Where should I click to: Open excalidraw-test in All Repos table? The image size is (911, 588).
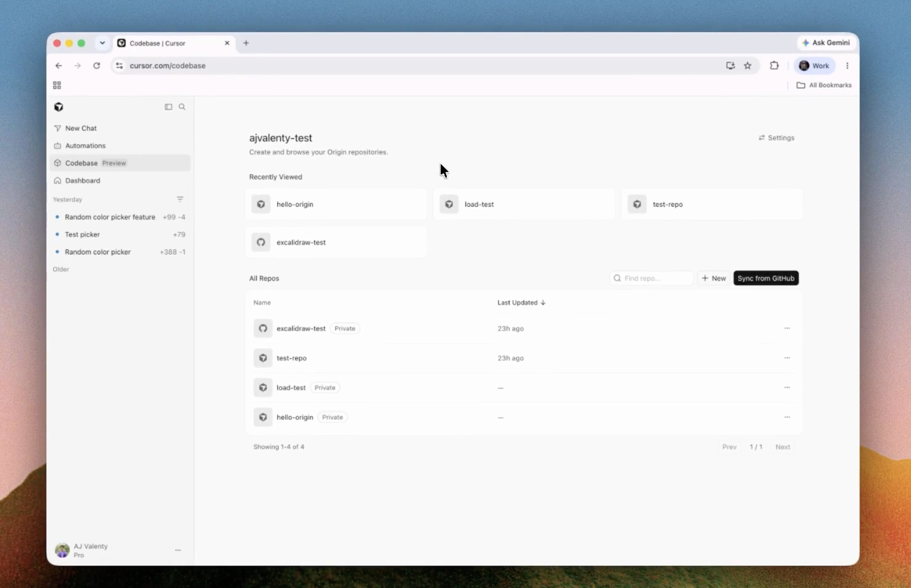(301, 328)
